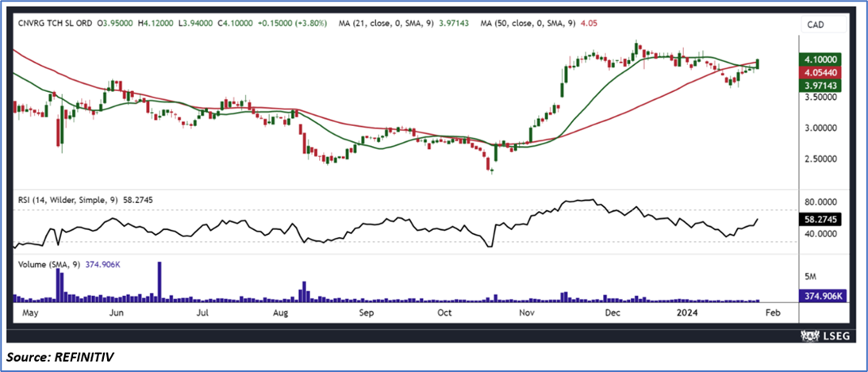This screenshot has width=868, height=372.
Task: Click the red 4.05440 price label
Action: [821, 72]
